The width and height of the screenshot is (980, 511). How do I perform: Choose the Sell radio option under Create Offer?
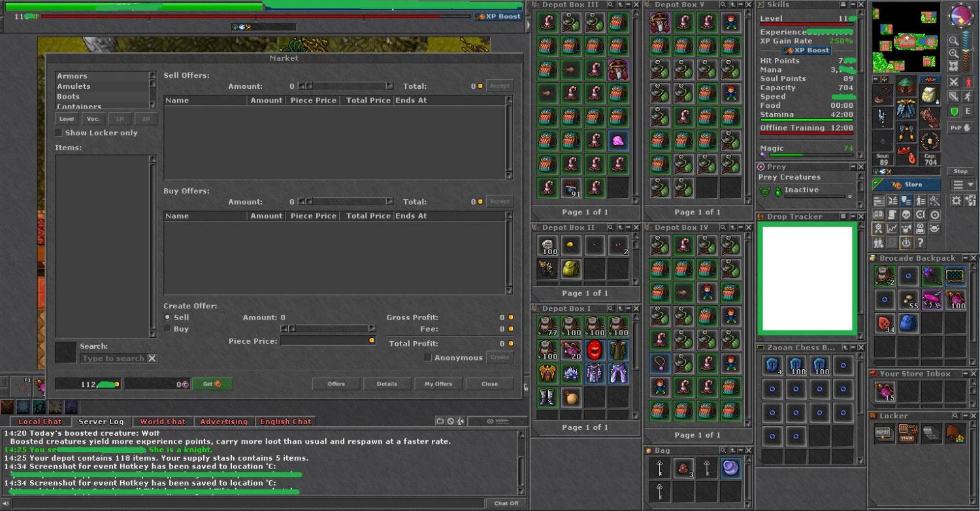(167, 318)
